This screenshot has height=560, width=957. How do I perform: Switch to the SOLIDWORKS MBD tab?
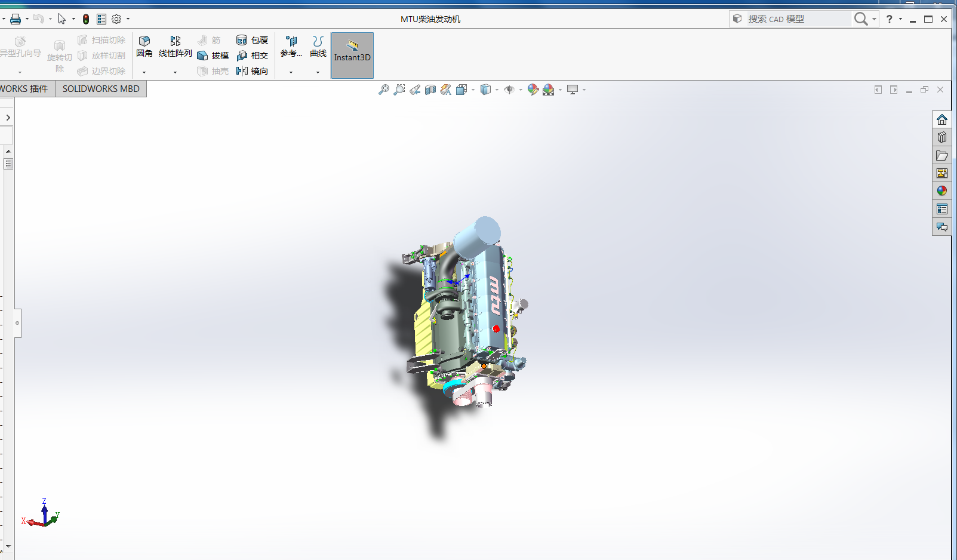pos(101,88)
